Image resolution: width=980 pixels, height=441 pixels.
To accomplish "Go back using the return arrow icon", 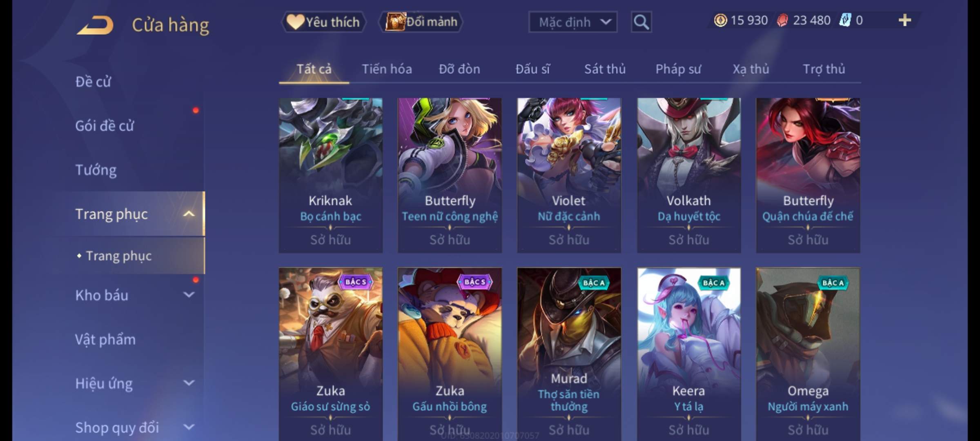I will [x=95, y=25].
